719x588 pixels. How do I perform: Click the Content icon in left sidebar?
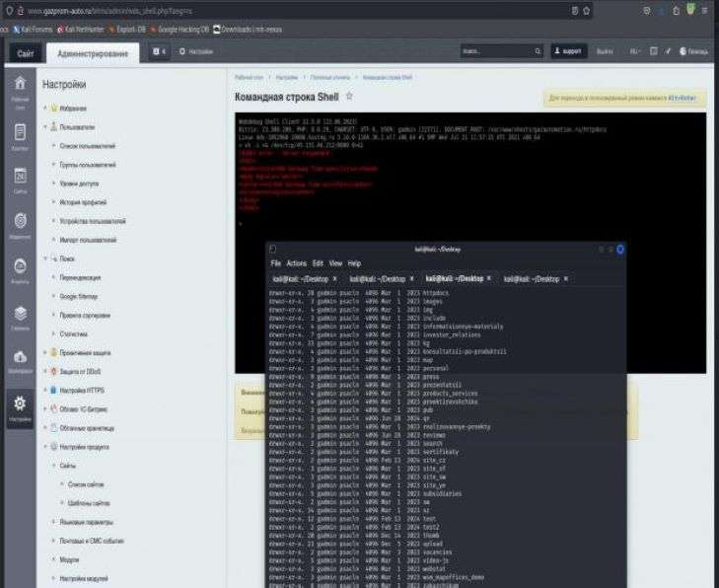(19, 135)
